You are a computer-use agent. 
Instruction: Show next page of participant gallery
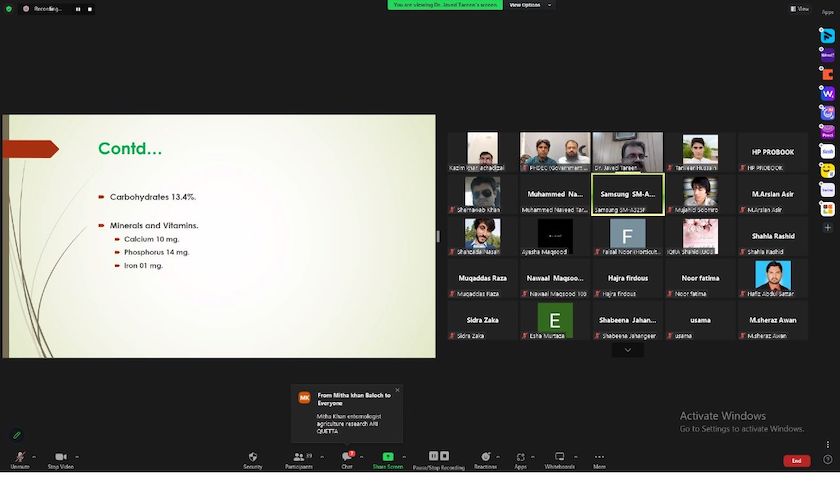pyautogui.click(x=627, y=350)
